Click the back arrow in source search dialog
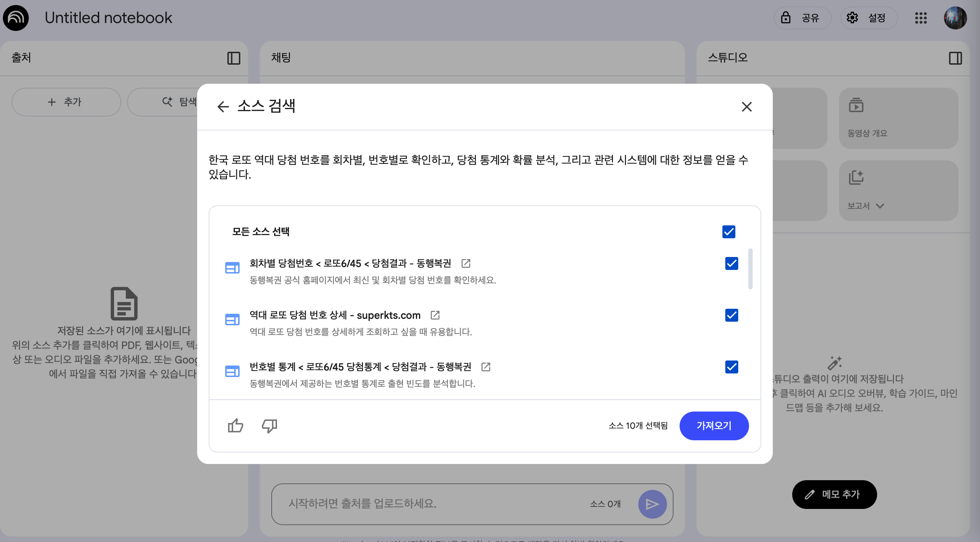 (x=223, y=106)
